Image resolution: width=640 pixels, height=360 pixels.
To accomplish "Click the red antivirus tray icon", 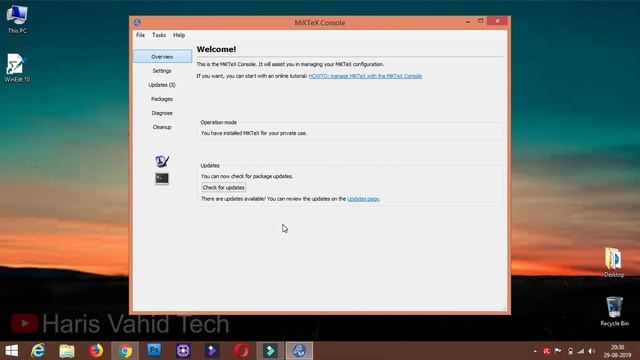I will 547,351.
